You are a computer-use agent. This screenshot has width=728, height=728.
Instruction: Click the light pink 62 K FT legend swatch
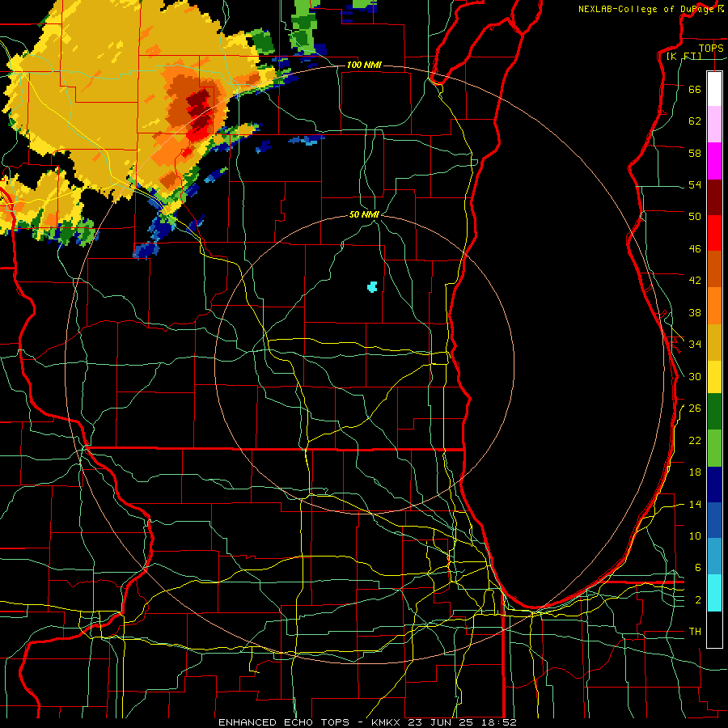click(714, 125)
